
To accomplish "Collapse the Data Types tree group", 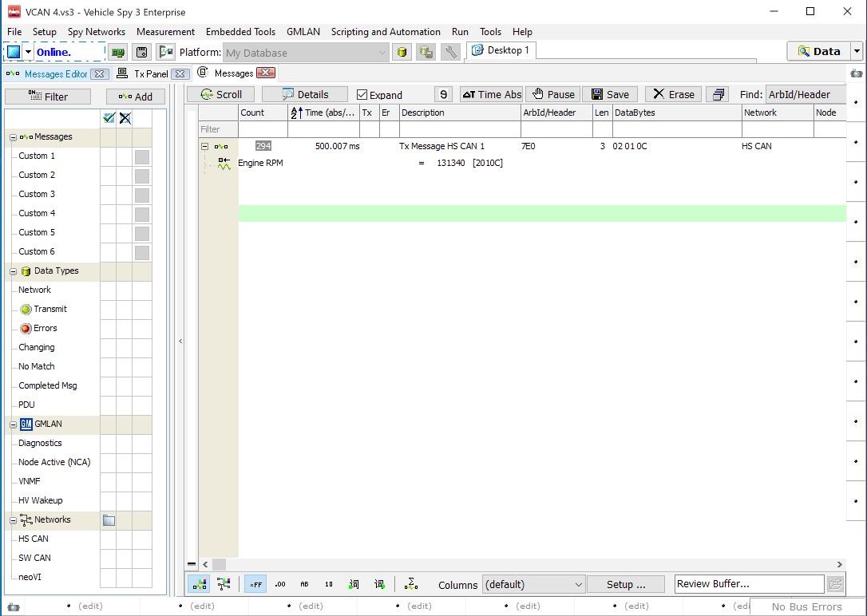I will (13, 271).
